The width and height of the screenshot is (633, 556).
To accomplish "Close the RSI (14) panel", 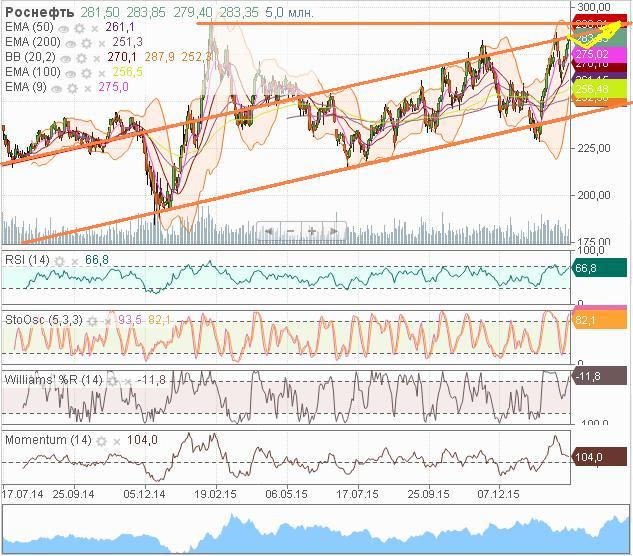I will (74, 262).
